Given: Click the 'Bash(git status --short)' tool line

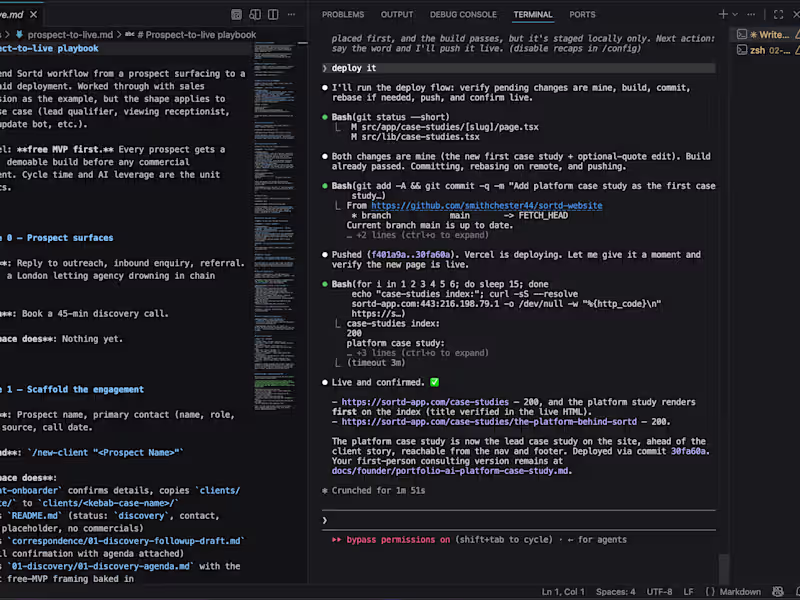Looking at the screenshot, I should click(390, 117).
